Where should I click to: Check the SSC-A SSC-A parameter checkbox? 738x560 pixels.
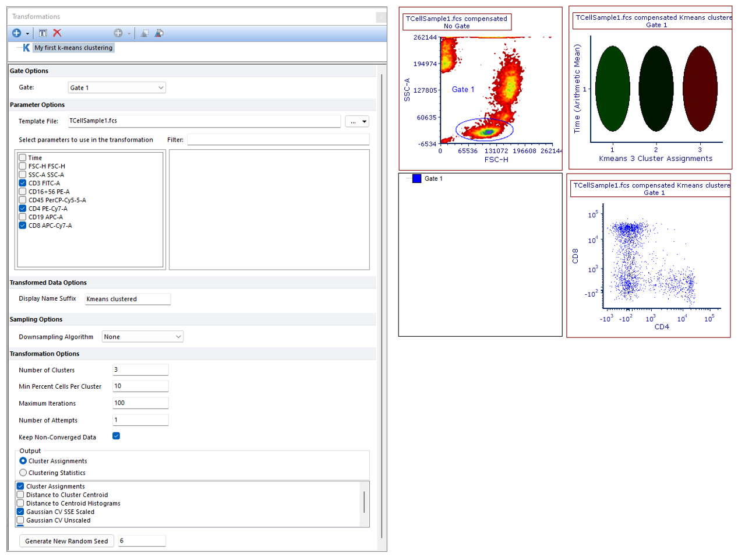tap(23, 174)
